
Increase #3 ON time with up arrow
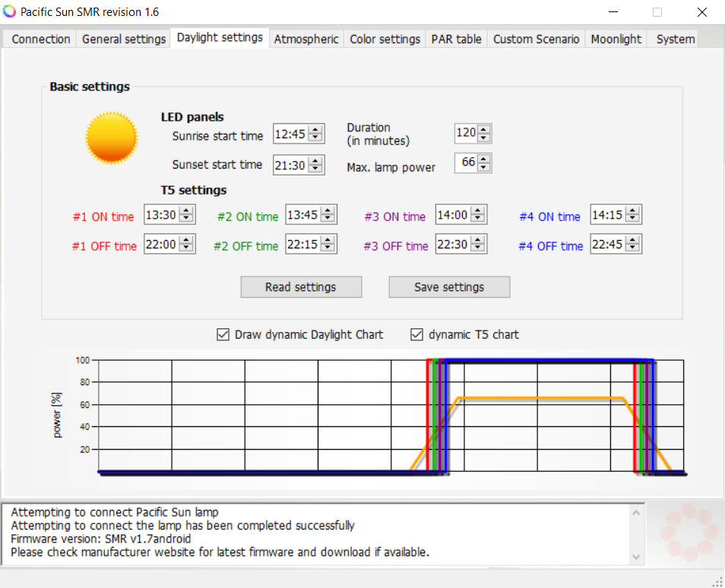pos(478,210)
